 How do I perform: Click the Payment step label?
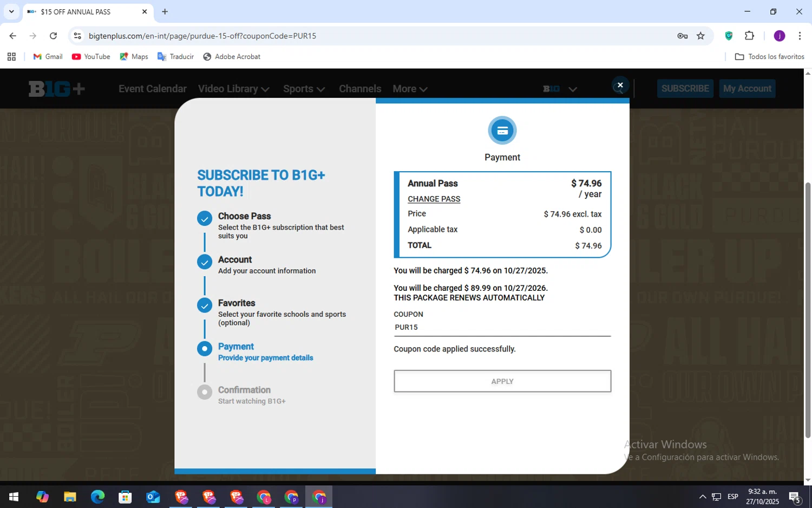[x=236, y=347]
